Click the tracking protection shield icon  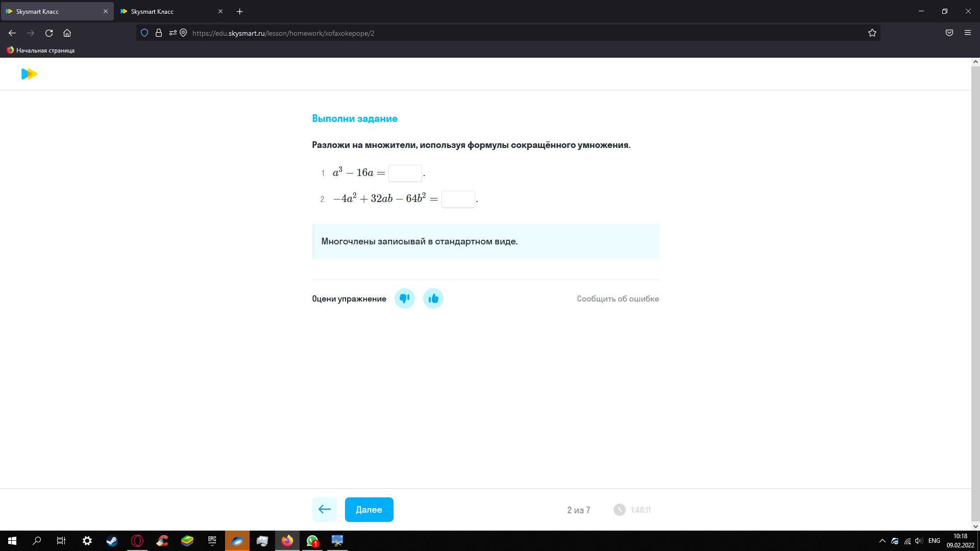144,33
